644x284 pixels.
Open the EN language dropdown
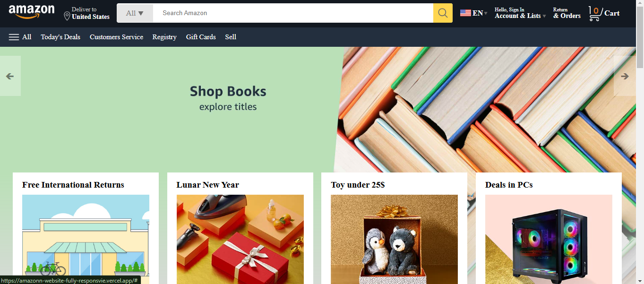480,13
